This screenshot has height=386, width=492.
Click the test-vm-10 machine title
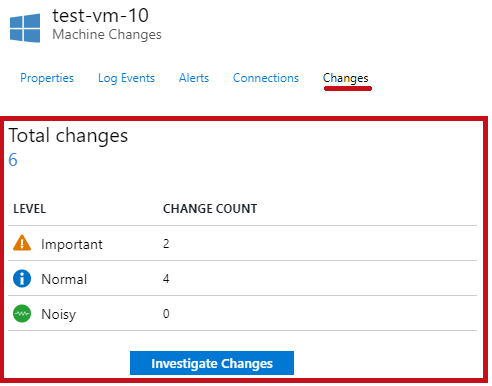(100, 16)
